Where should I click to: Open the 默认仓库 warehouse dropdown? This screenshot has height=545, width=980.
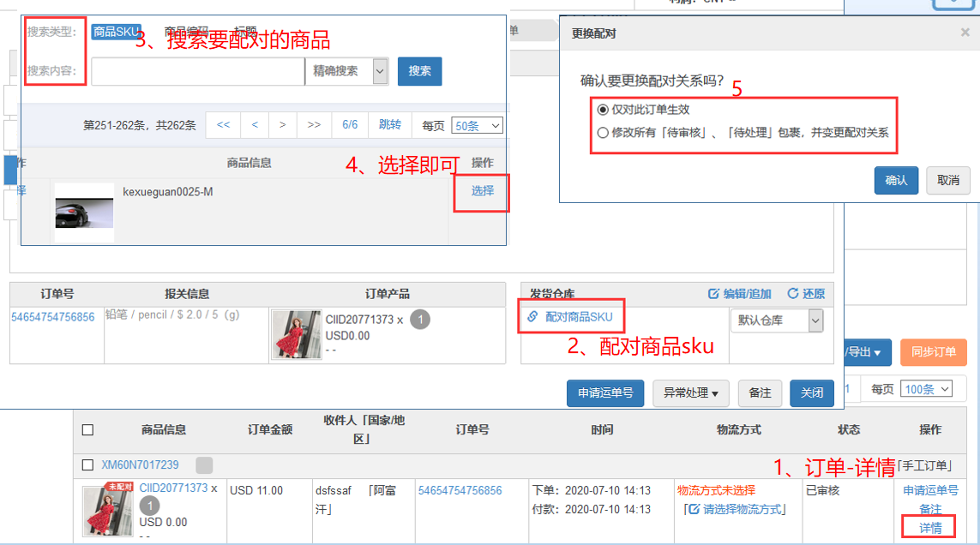(x=777, y=320)
